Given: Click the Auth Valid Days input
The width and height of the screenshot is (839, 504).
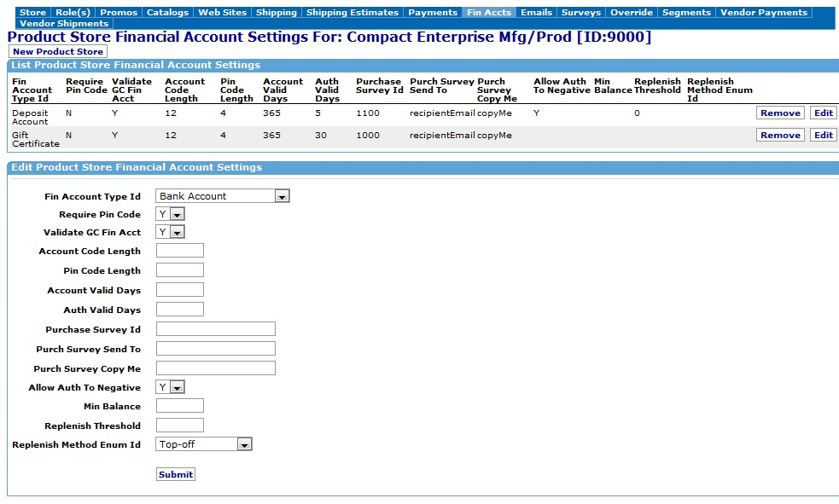Looking at the screenshot, I should click(x=180, y=310).
